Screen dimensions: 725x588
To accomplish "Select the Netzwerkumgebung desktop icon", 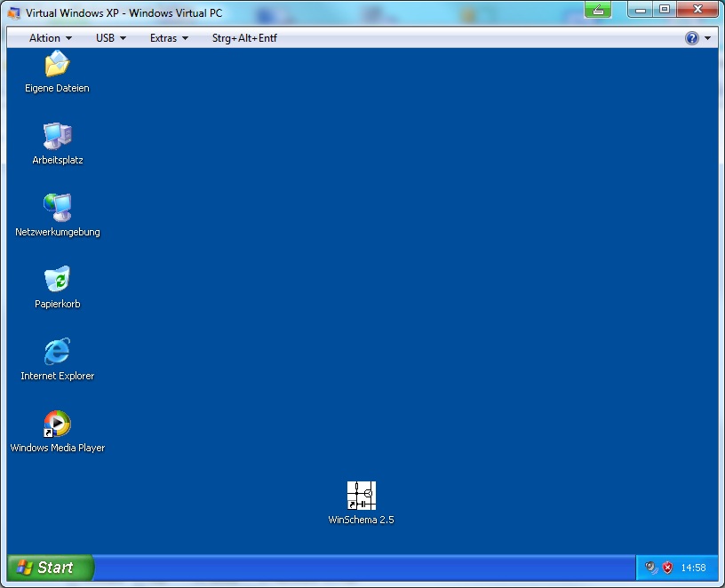I will [57, 208].
